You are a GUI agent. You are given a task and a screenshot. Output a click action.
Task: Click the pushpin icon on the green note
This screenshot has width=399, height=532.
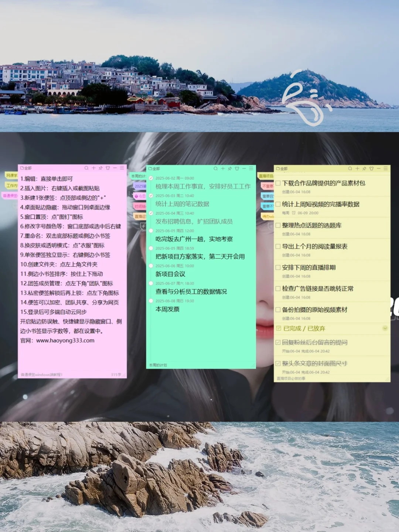[x=229, y=168]
